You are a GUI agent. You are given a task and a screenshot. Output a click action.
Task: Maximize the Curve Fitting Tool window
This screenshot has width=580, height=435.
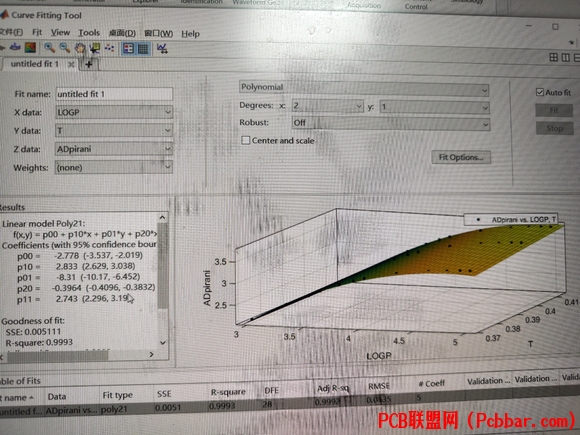(x=555, y=27)
